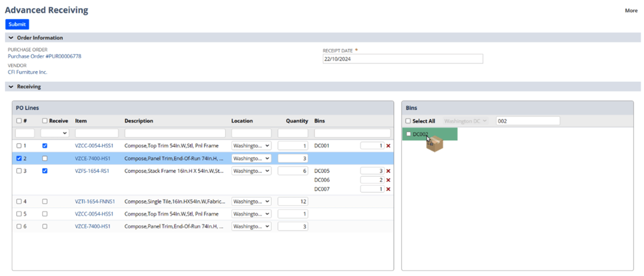Click the Bins column filter field

click(353, 134)
